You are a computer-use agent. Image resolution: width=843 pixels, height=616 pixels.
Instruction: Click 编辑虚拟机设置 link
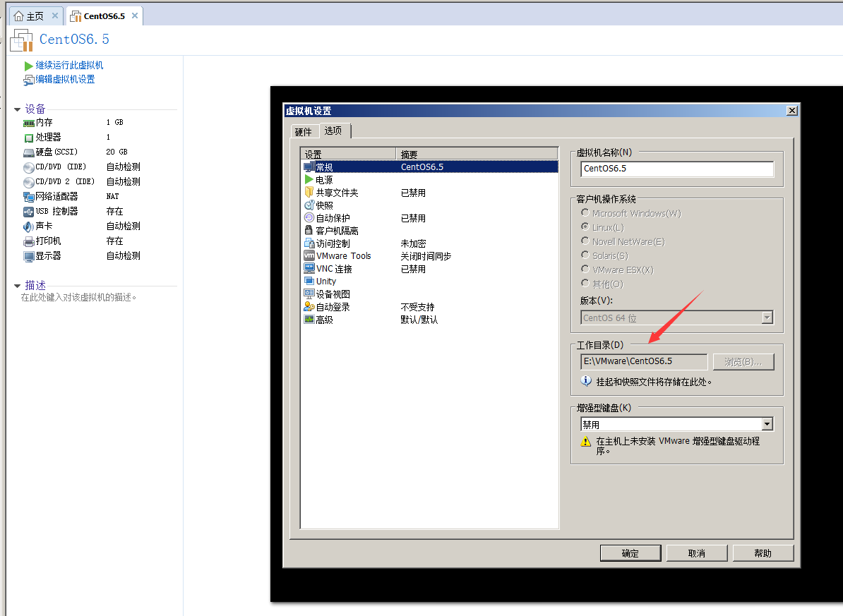(65, 80)
